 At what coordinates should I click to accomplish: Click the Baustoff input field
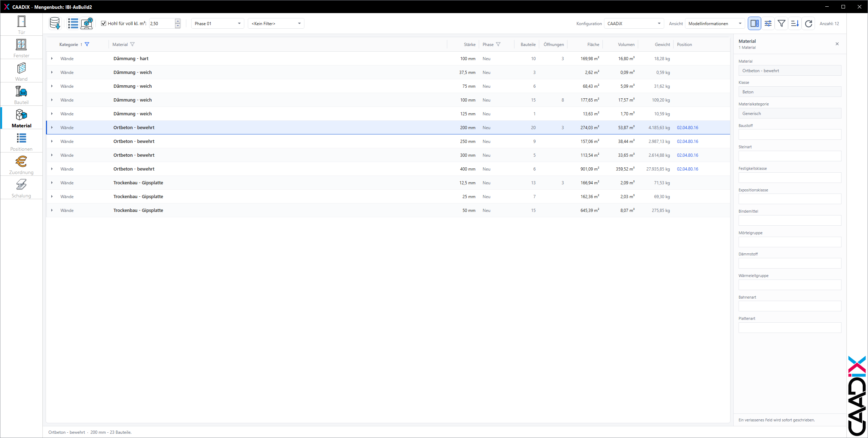pos(790,134)
